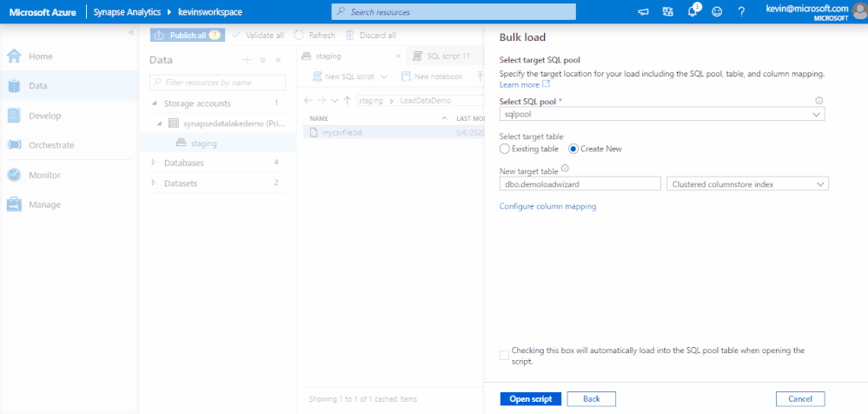The height and width of the screenshot is (414, 868).
Task: Click Validate all in the toolbar
Action: point(258,35)
